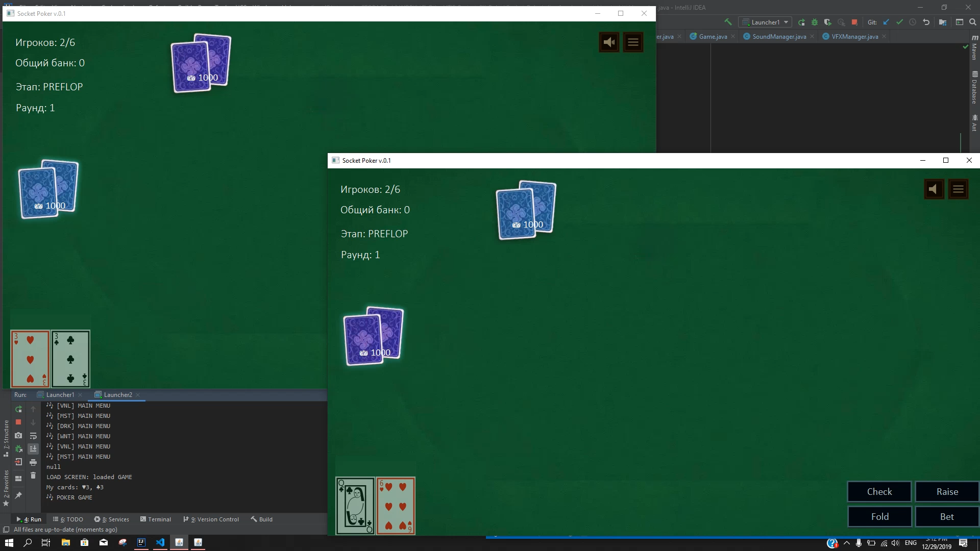
Task: Click the trash Clear All console icon
Action: tap(33, 475)
